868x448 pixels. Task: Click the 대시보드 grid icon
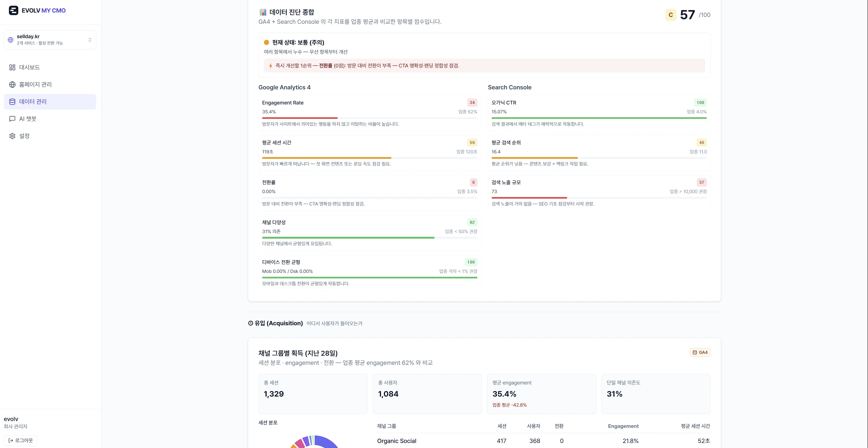(x=13, y=67)
